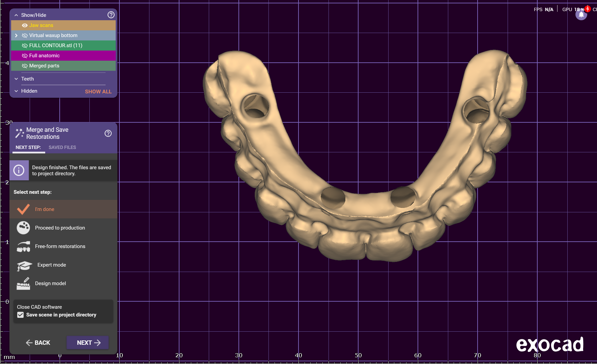
Task: Click the Proceed to production icon
Action: coord(23,228)
